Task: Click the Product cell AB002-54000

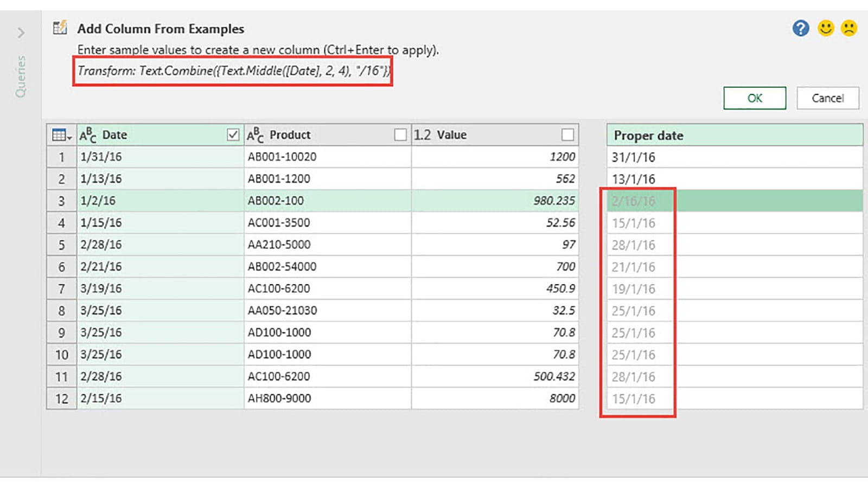Action: 282,267
